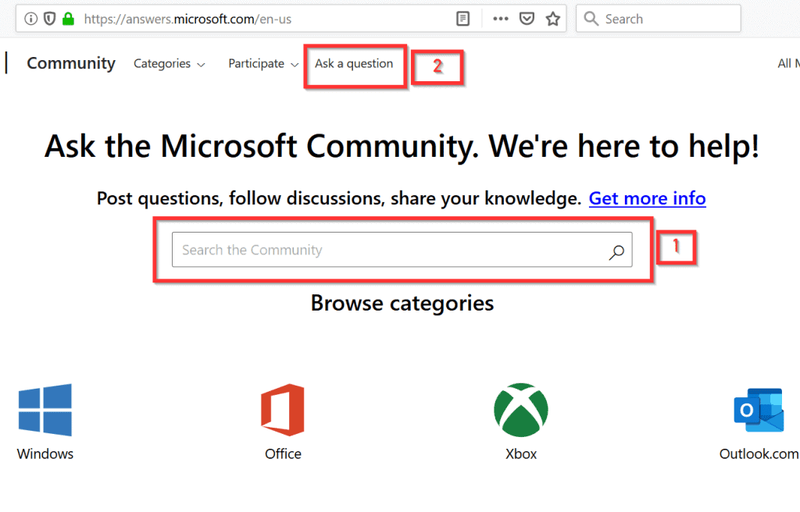Click the Search the Community magnifier icon
Screen dimensions: 800x512
click(x=616, y=251)
